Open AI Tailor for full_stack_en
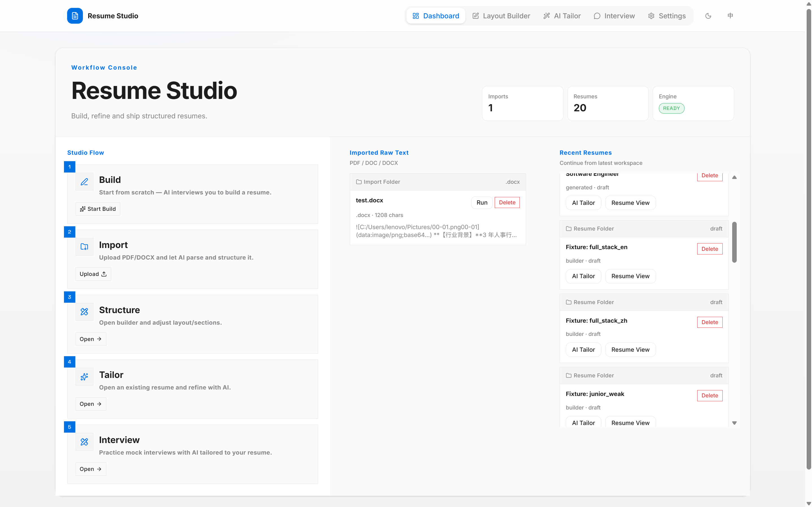The image size is (812, 507). (583, 276)
